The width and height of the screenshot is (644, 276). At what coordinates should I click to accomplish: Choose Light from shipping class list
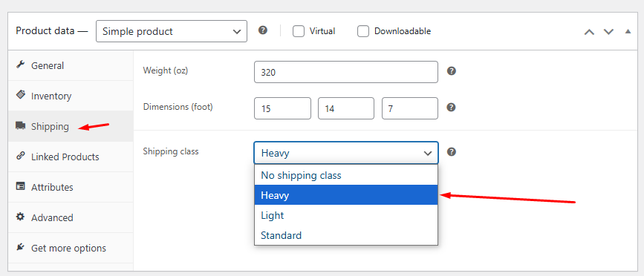(x=346, y=215)
